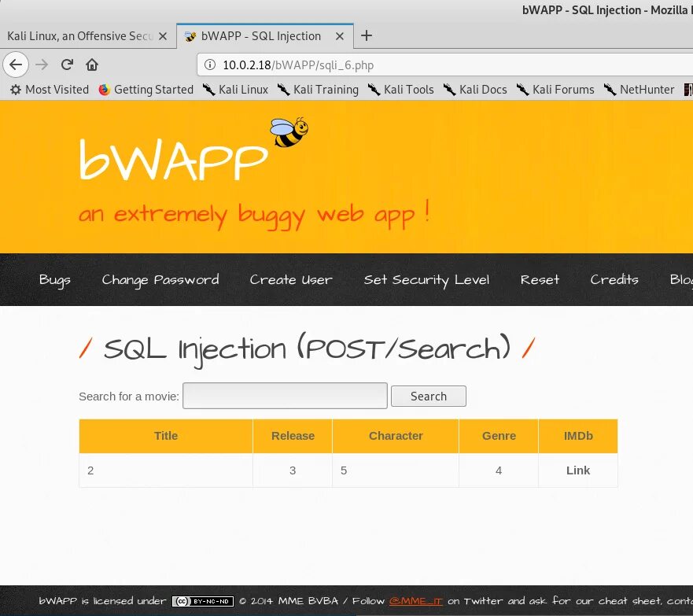Show site information icon in address bar
The image size is (693, 616).
[x=210, y=65]
